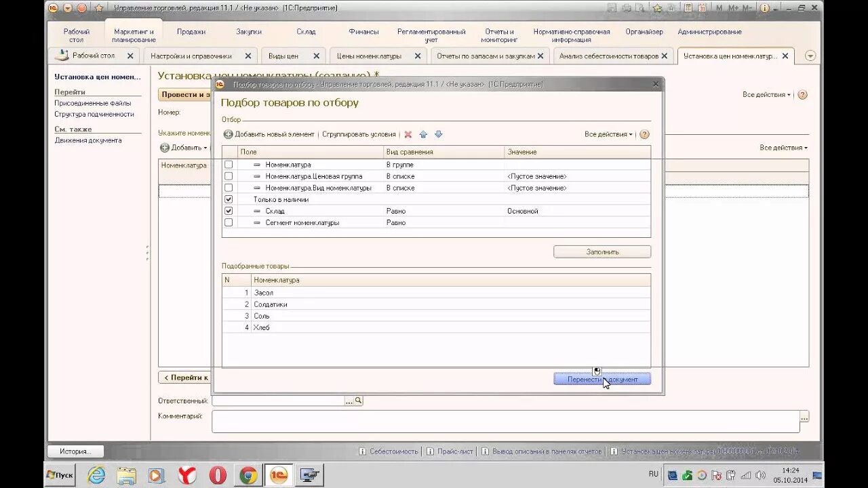This screenshot has height=488, width=868.
Task: Click the M+ memory add button
Action: (x=732, y=8)
